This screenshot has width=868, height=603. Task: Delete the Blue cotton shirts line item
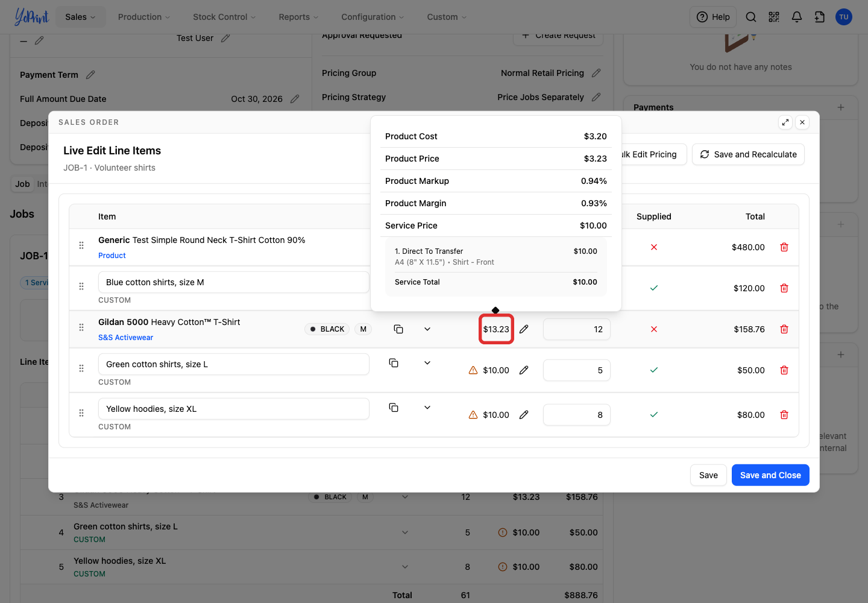coord(784,288)
